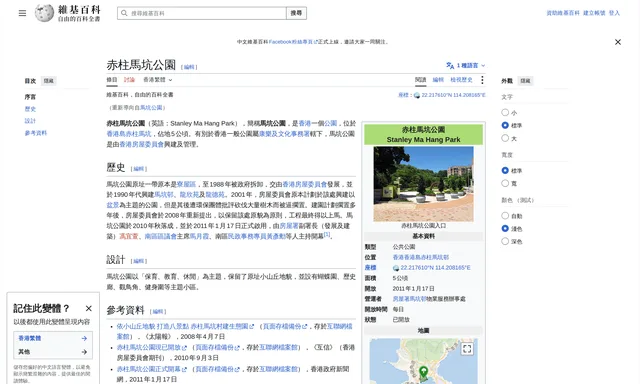
Task: Jump to 歷史 in contents
Action: [x=30, y=109]
